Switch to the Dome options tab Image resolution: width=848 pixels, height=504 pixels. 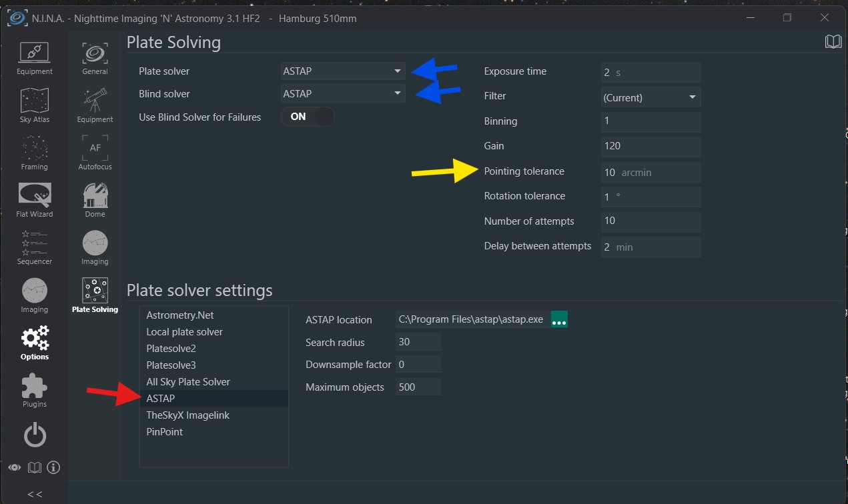click(95, 200)
